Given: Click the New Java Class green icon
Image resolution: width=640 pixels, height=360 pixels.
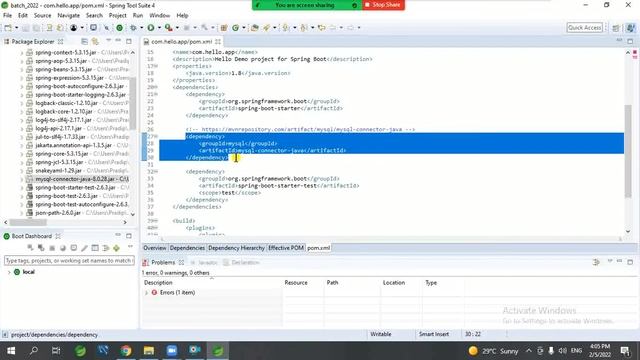Looking at the screenshot, I should [235, 28].
